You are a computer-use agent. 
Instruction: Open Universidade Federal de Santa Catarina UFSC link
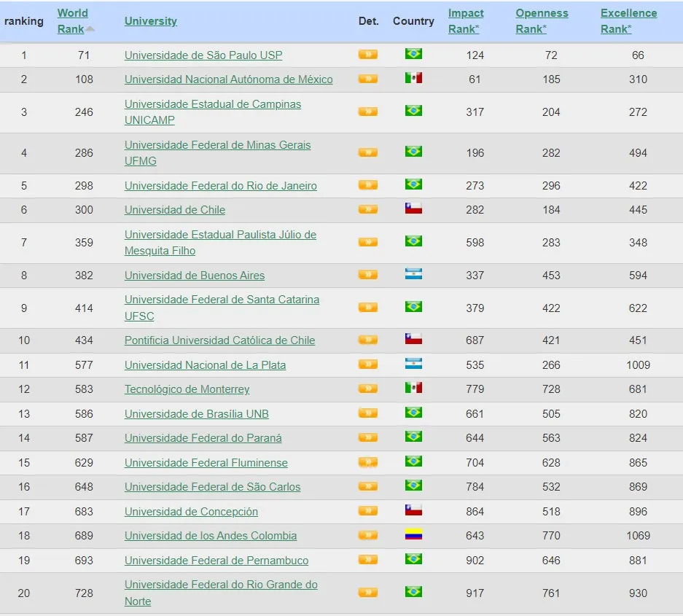(222, 308)
